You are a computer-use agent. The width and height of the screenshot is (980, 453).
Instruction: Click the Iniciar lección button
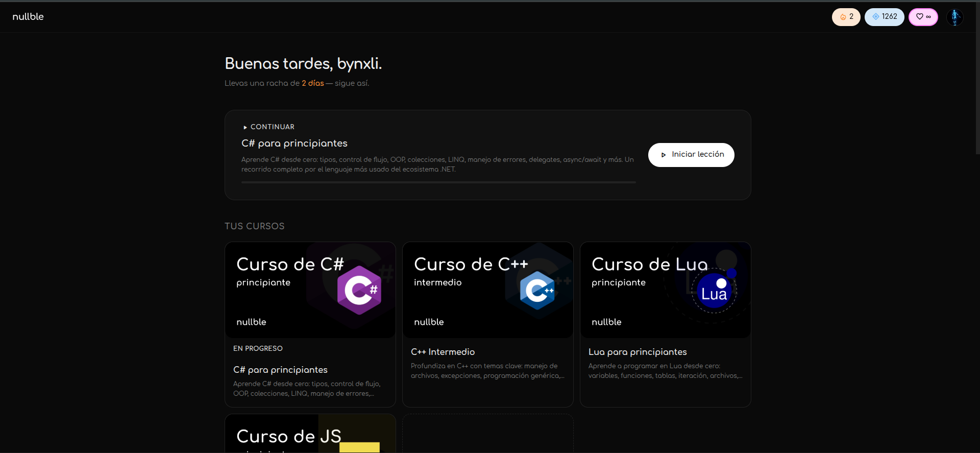(x=691, y=155)
